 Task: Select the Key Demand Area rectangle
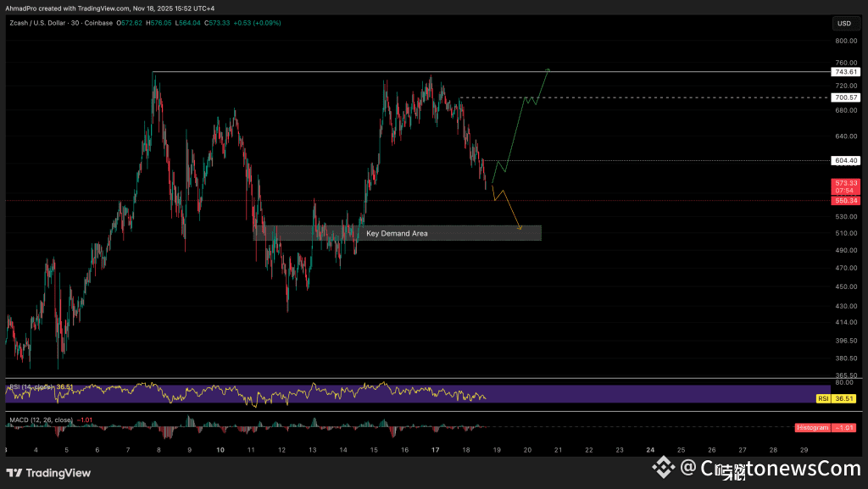pyautogui.click(x=397, y=233)
